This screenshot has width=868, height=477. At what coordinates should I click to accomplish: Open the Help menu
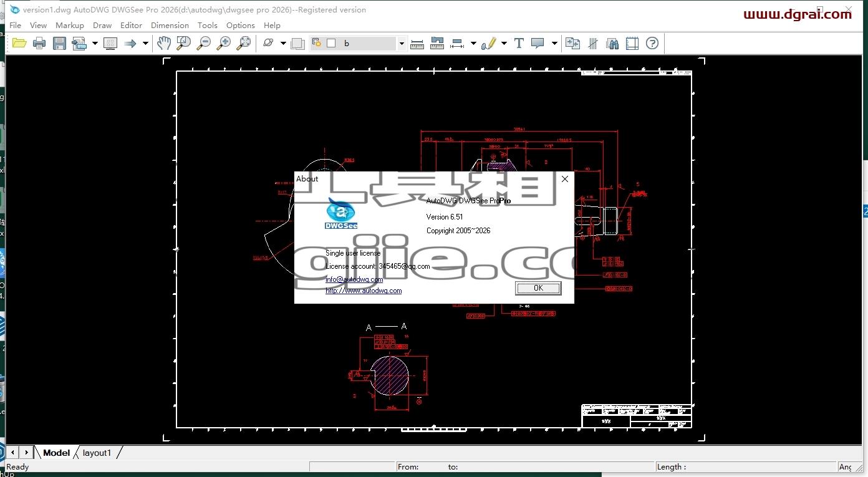click(x=272, y=25)
